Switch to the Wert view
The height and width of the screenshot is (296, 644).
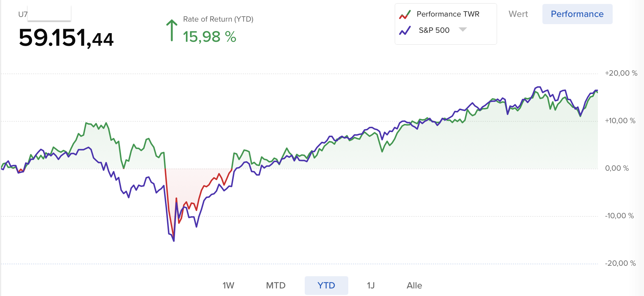[x=518, y=14]
